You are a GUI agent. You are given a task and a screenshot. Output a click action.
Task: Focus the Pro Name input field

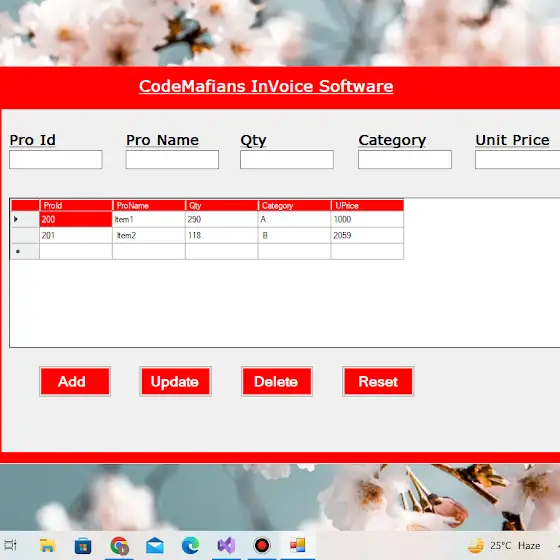coord(172,159)
